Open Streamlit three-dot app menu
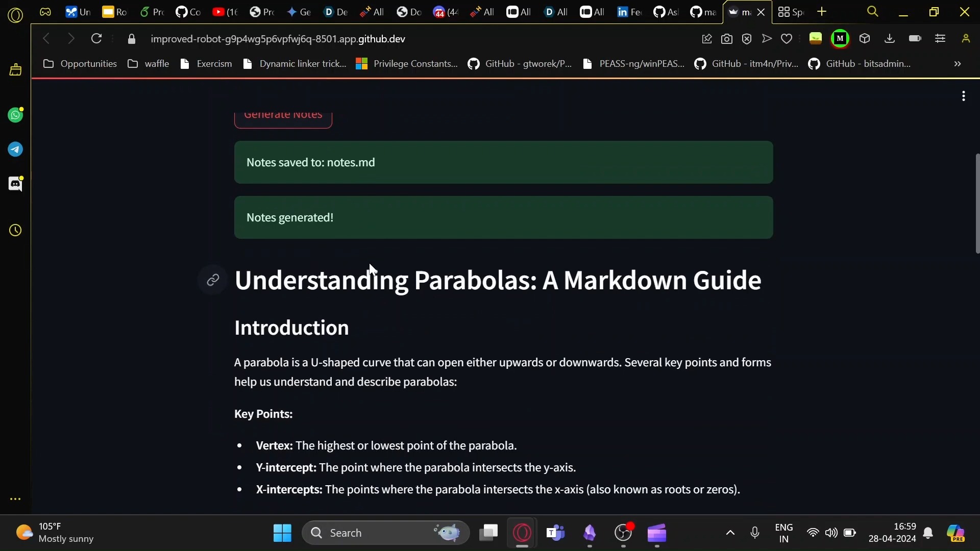The width and height of the screenshot is (980, 551). pyautogui.click(x=963, y=96)
